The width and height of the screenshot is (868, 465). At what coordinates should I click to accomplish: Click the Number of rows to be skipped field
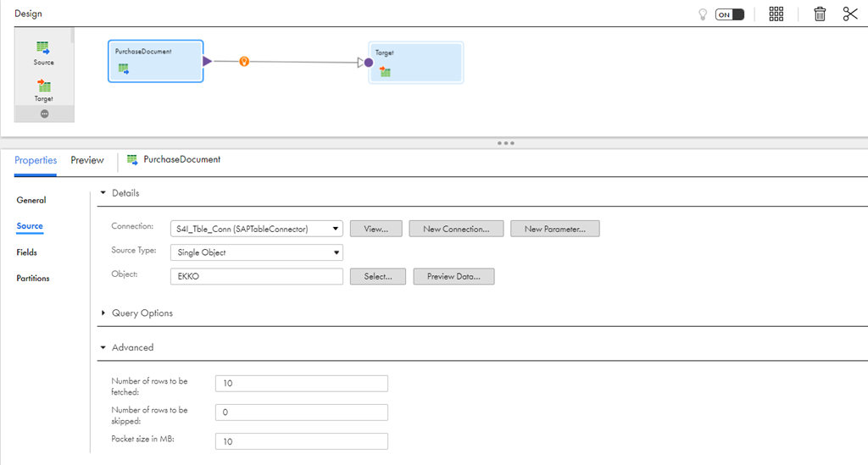[x=302, y=412]
